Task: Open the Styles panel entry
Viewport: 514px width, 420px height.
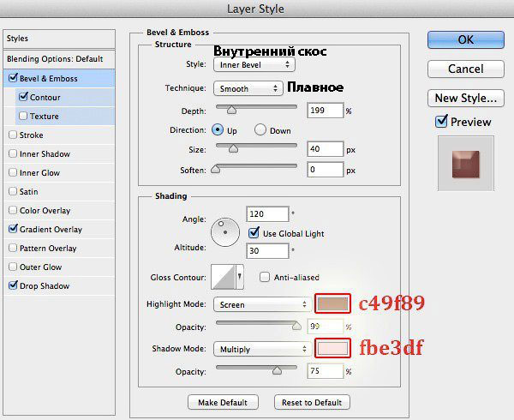Action: [x=59, y=39]
